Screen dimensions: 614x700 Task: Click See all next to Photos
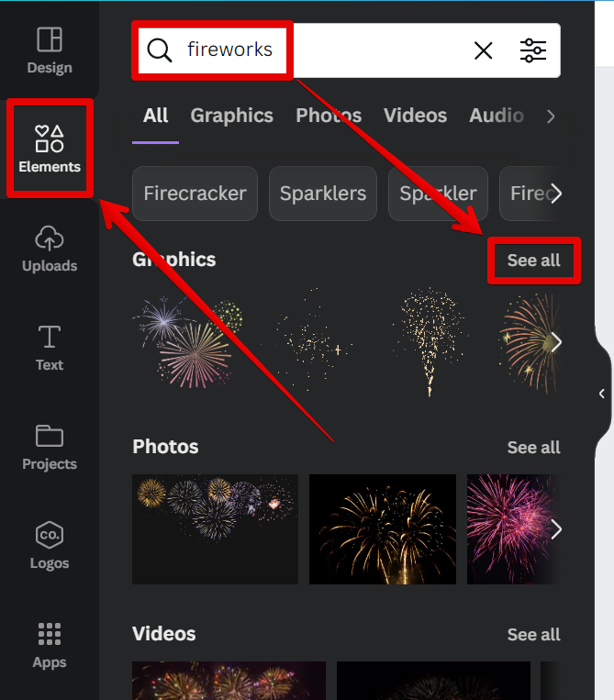point(533,448)
